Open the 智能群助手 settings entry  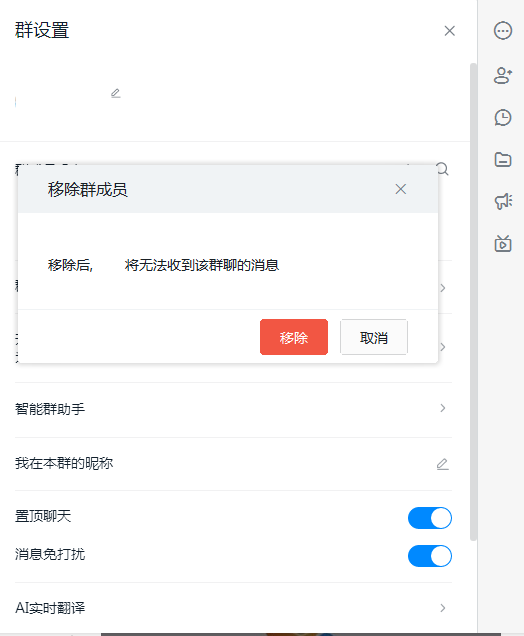233,409
